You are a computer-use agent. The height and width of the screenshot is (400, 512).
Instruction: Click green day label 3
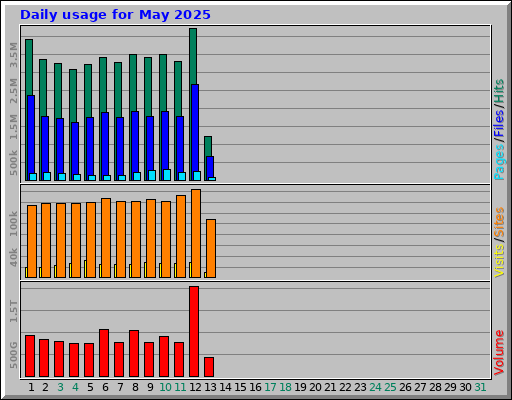point(60,387)
